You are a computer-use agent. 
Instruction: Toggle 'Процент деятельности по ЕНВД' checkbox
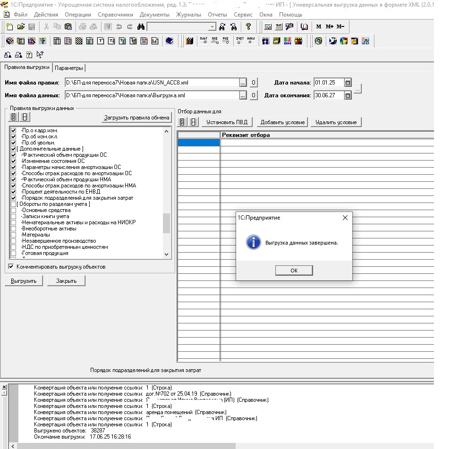[13, 192]
